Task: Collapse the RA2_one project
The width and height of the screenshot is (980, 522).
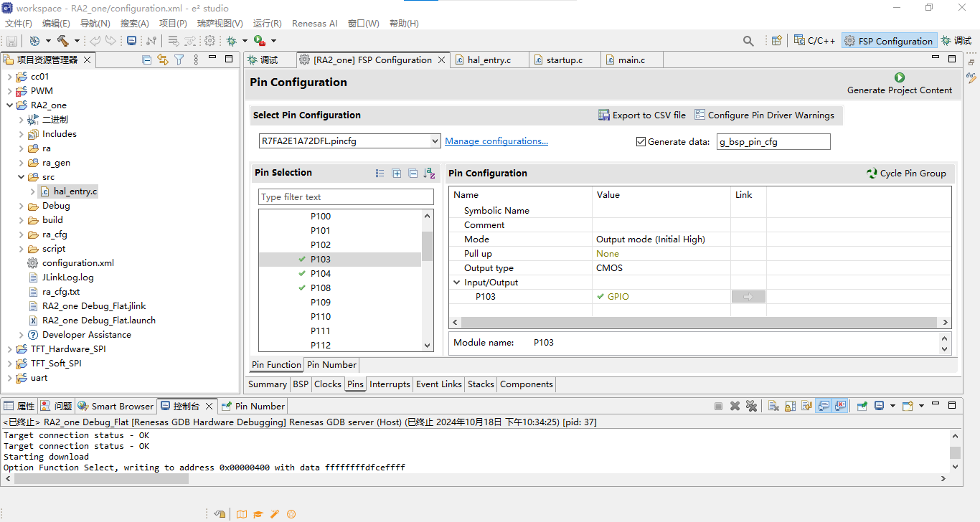Action: 9,105
